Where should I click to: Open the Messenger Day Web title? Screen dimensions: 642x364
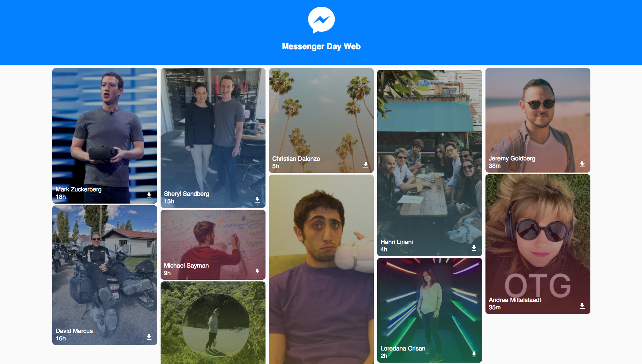pyautogui.click(x=321, y=47)
